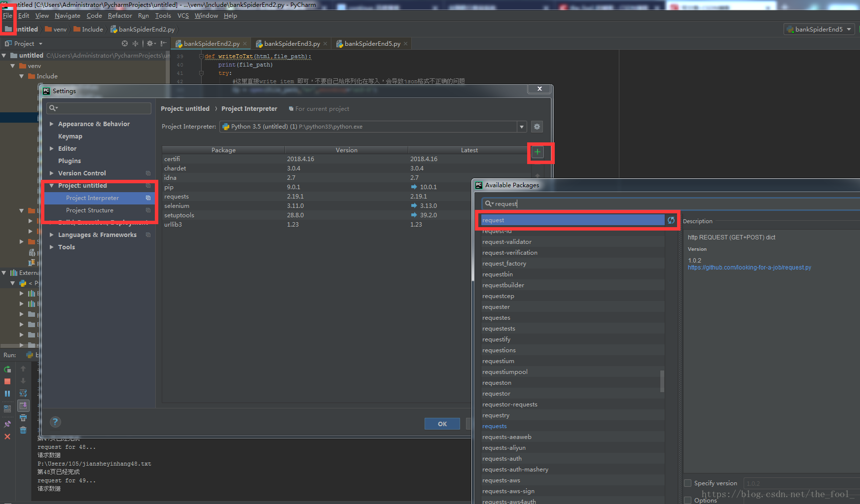This screenshot has height=504, width=860.
Task: Click the Scroll to end icon
Action: pos(23,405)
